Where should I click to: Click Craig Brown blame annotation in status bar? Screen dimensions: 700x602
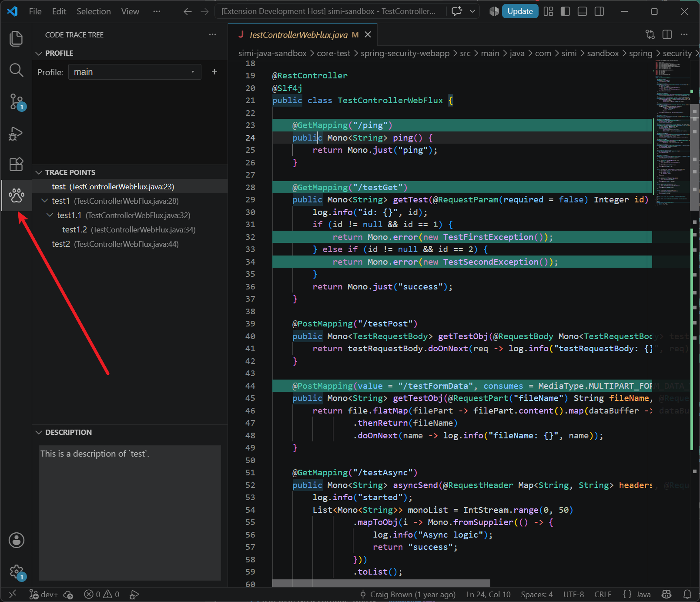click(408, 594)
